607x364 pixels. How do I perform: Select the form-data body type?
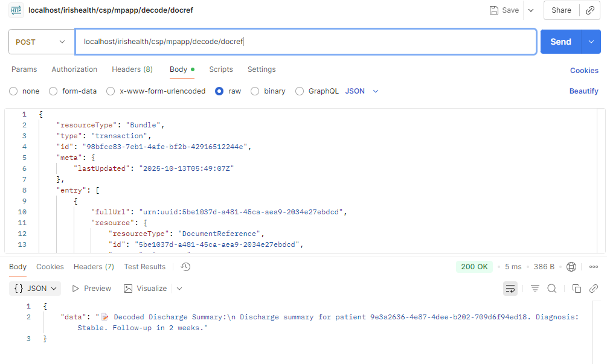(53, 91)
